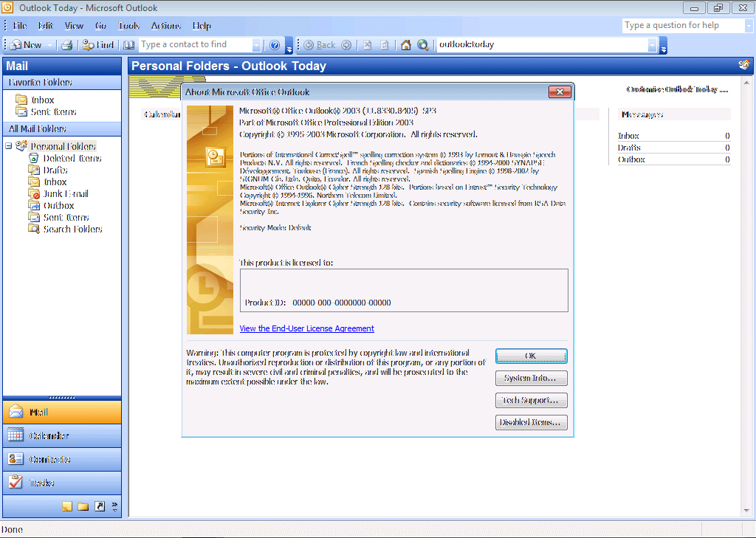756x538 pixels.
Task: Open Folder List icon in navigation pane
Action: 83,506
